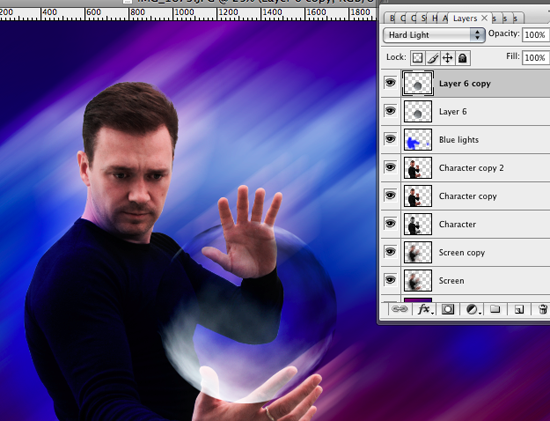The width and height of the screenshot is (550, 421).
Task: Click the link layers icon
Action: [399, 309]
